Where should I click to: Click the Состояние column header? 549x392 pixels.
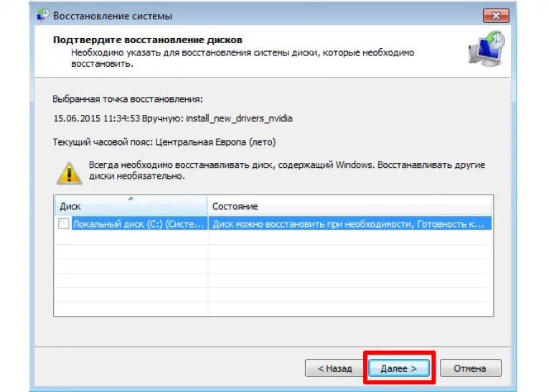pyautogui.click(x=349, y=206)
